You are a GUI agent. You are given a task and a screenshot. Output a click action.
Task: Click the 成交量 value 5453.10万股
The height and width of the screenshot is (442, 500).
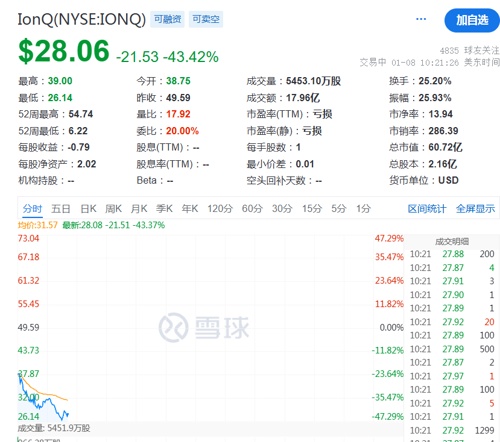313,81
